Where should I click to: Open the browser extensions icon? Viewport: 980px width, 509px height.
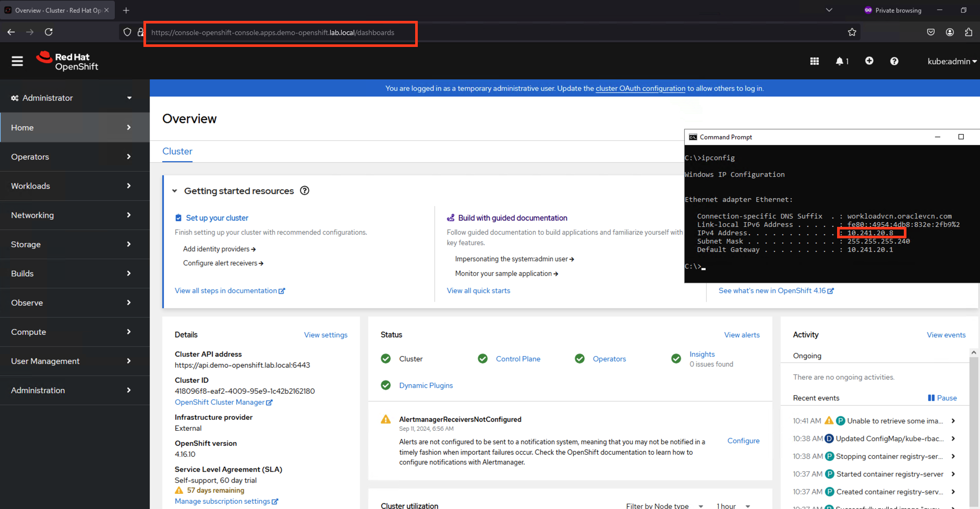[969, 32]
